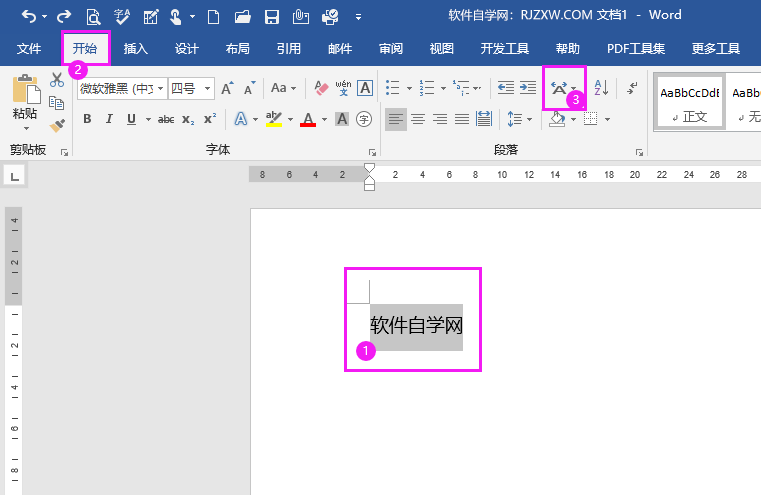Viewport: 761px width, 495px height.
Task: Toggle left align paragraph
Action: (396, 119)
